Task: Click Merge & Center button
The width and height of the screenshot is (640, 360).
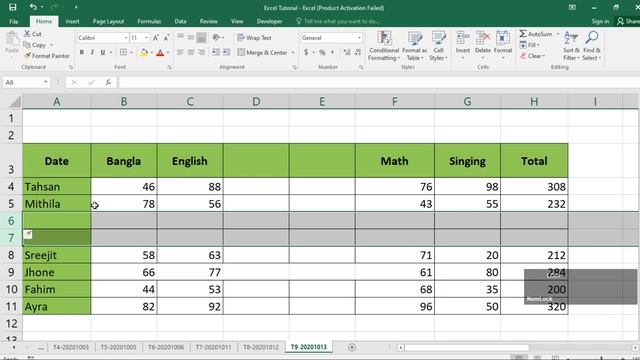Action: pos(263,52)
